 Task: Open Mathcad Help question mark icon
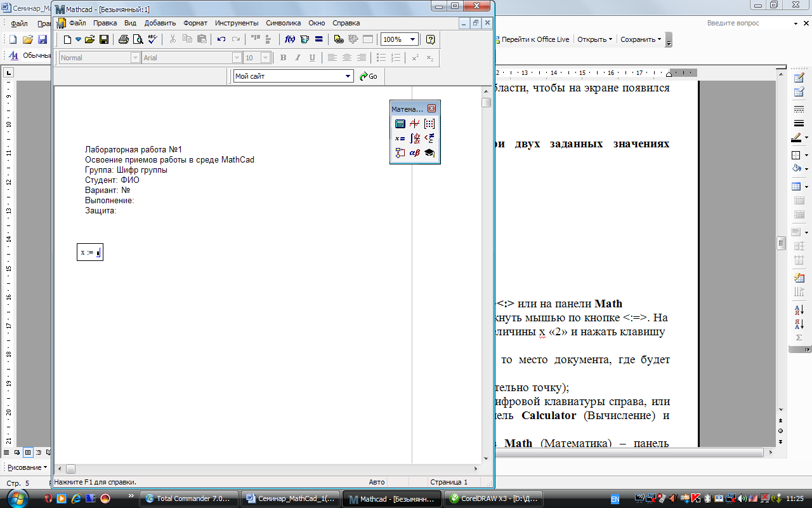pos(431,39)
